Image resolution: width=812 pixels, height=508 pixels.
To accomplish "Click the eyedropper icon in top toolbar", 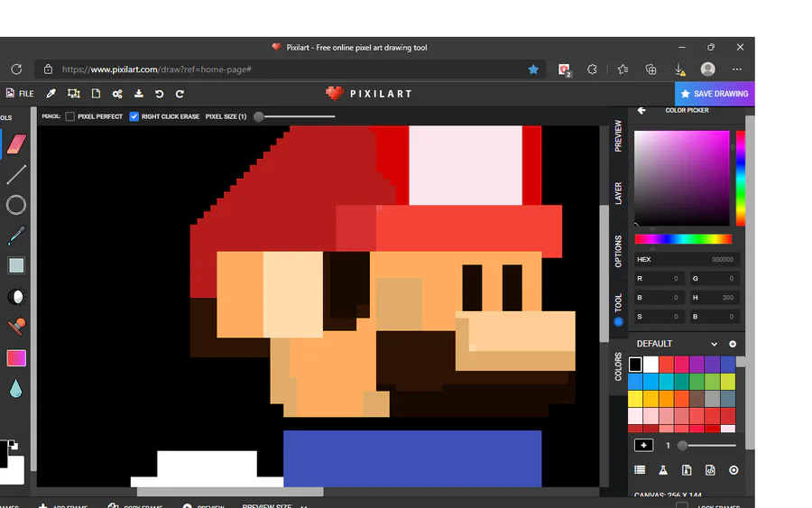I will 51,94.
